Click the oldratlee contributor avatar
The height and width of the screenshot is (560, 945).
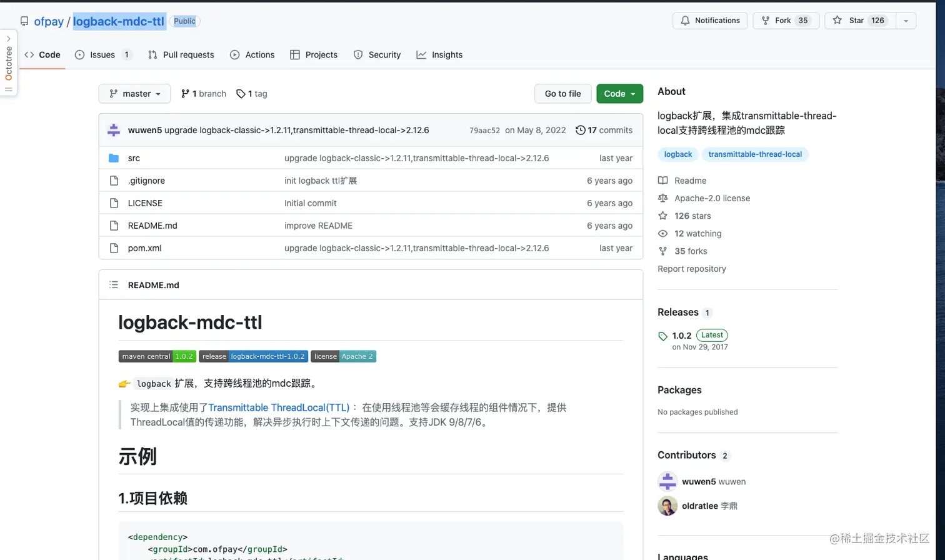click(x=667, y=506)
